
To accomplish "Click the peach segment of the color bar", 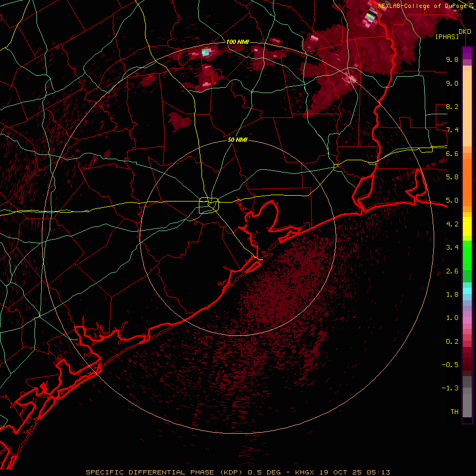I will (467, 108).
